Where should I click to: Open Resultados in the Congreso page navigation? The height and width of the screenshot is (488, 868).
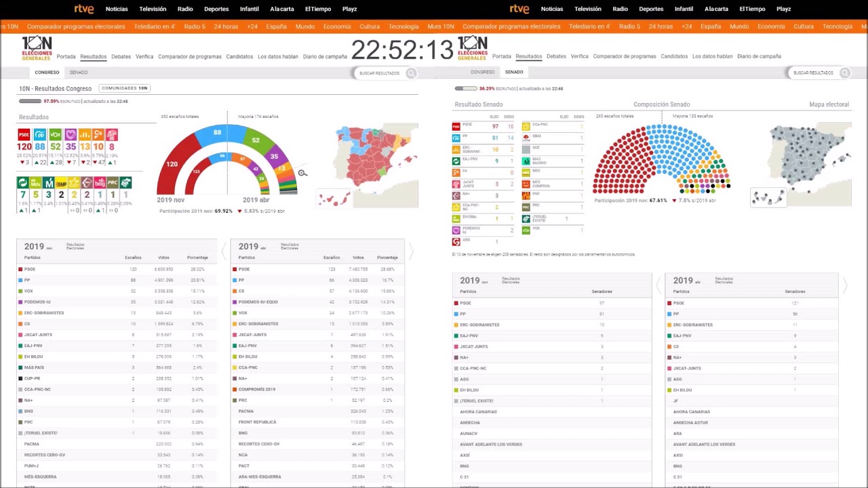[x=93, y=57]
